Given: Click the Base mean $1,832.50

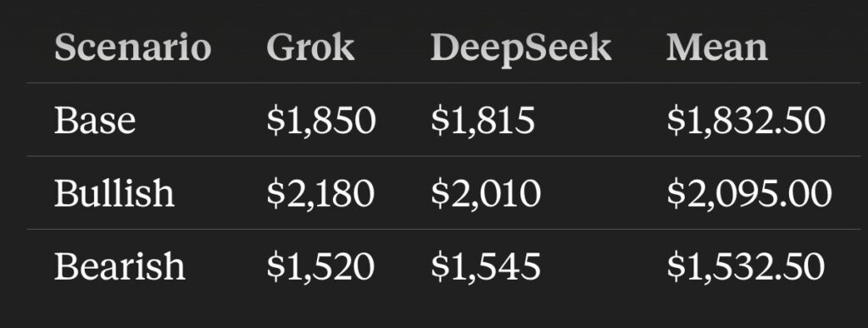Looking at the screenshot, I should point(746,120).
